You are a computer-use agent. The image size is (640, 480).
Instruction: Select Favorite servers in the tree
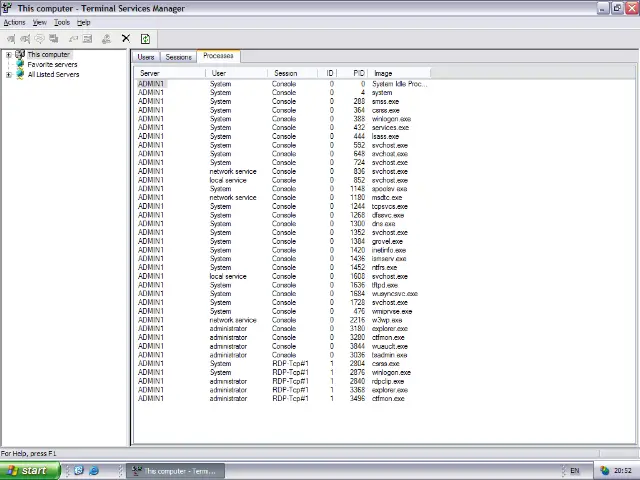click(52, 64)
